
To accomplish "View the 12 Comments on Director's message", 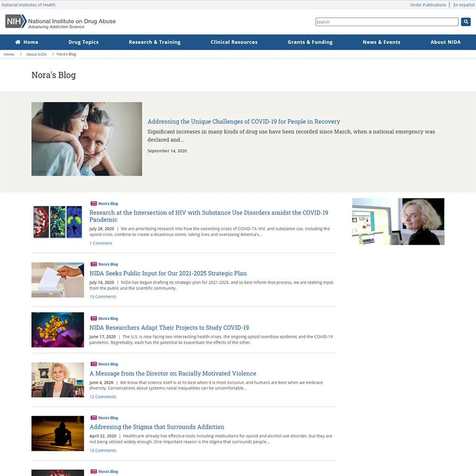I will (103, 397).
